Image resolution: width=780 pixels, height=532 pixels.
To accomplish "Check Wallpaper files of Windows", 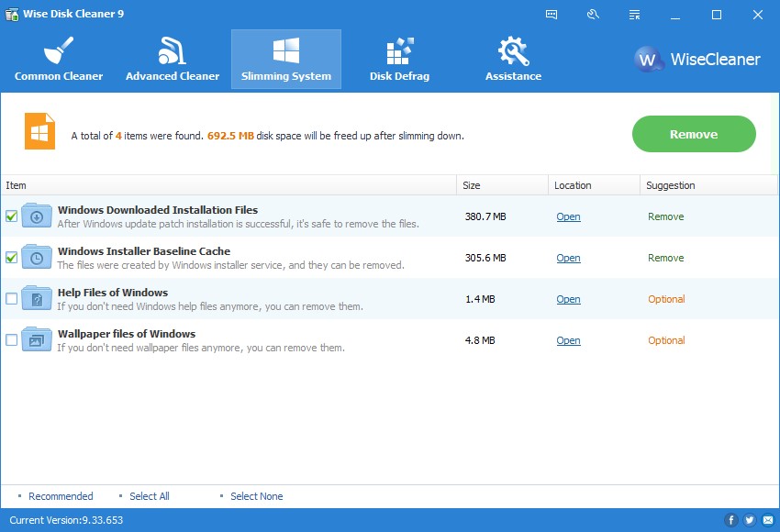I will [12, 340].
